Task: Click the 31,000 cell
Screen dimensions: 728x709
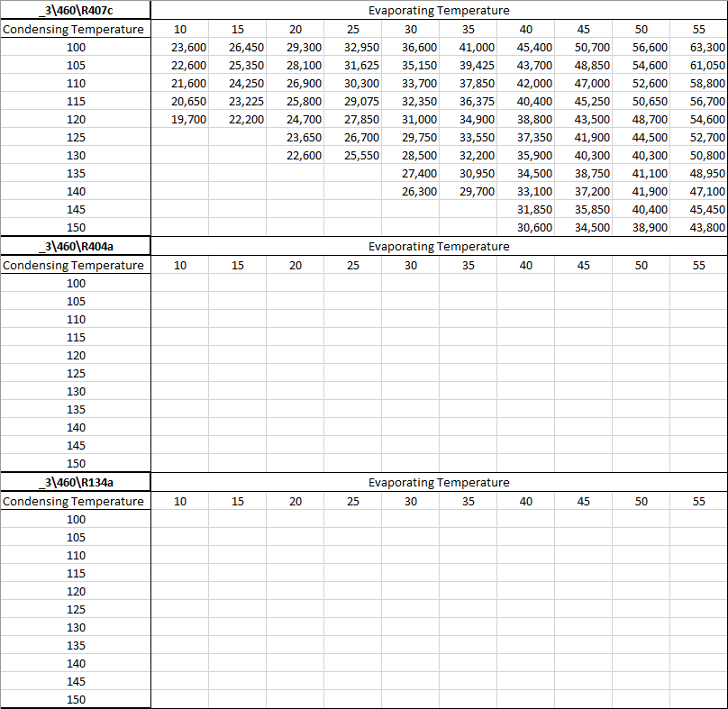Action: click(410, 119)
